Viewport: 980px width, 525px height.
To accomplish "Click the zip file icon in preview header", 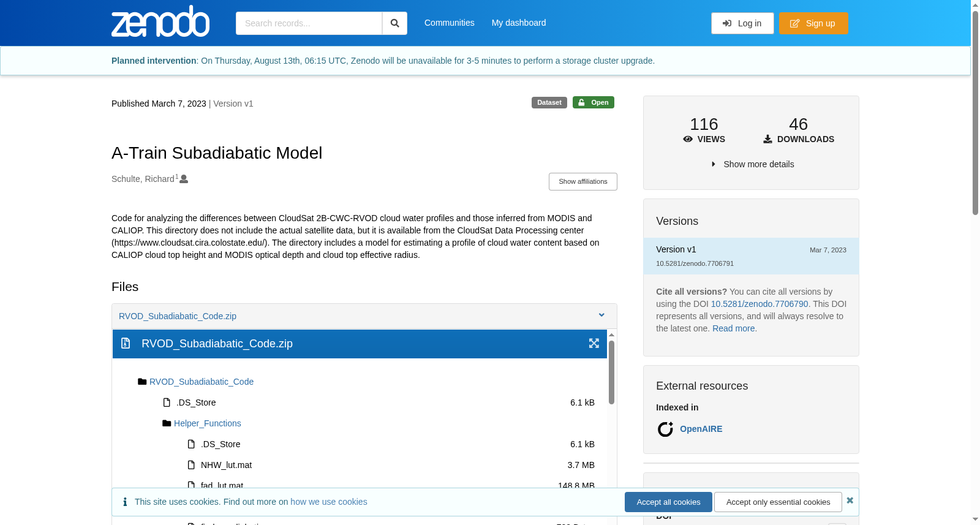I will (126, 343).
